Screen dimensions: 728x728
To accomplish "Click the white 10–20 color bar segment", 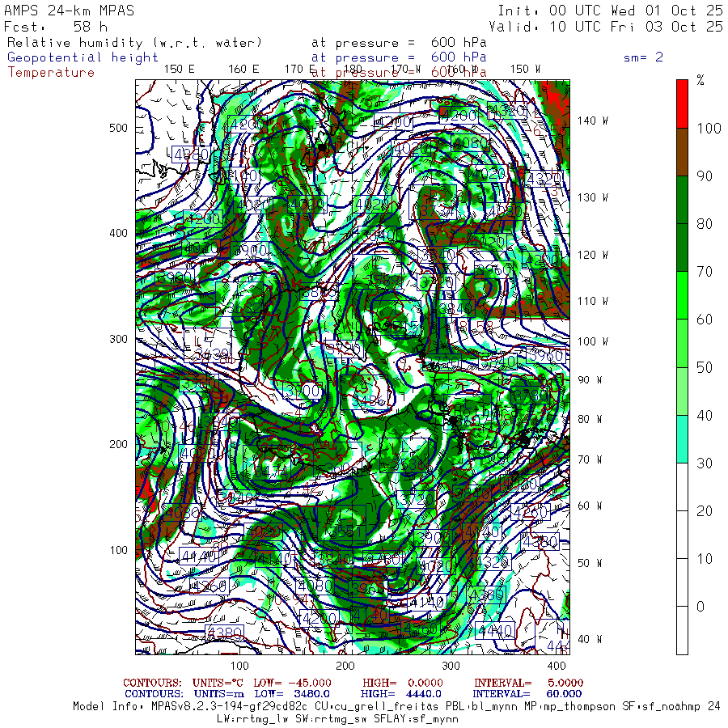I will click(x=682, y=535).
